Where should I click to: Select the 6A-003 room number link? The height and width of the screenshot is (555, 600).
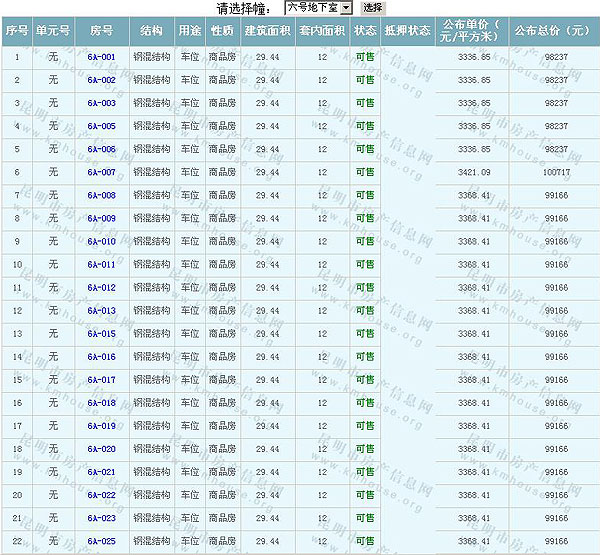pos(101,103)
